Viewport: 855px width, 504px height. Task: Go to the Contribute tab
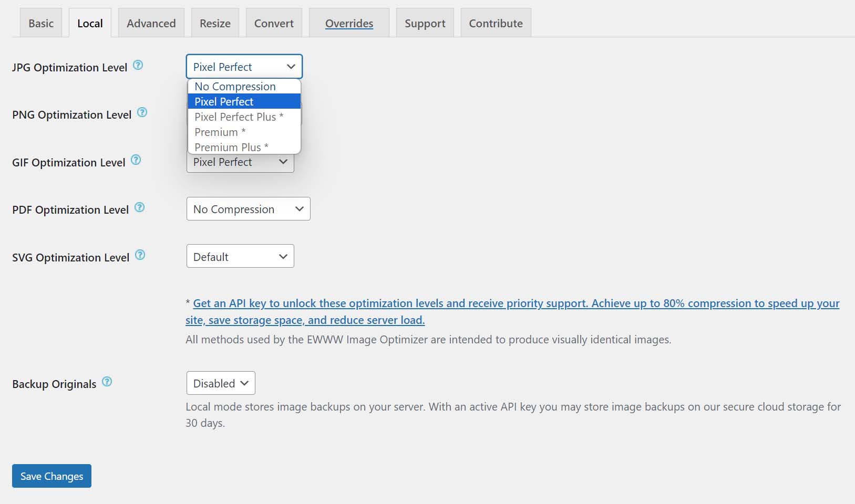tap(495, 23)
